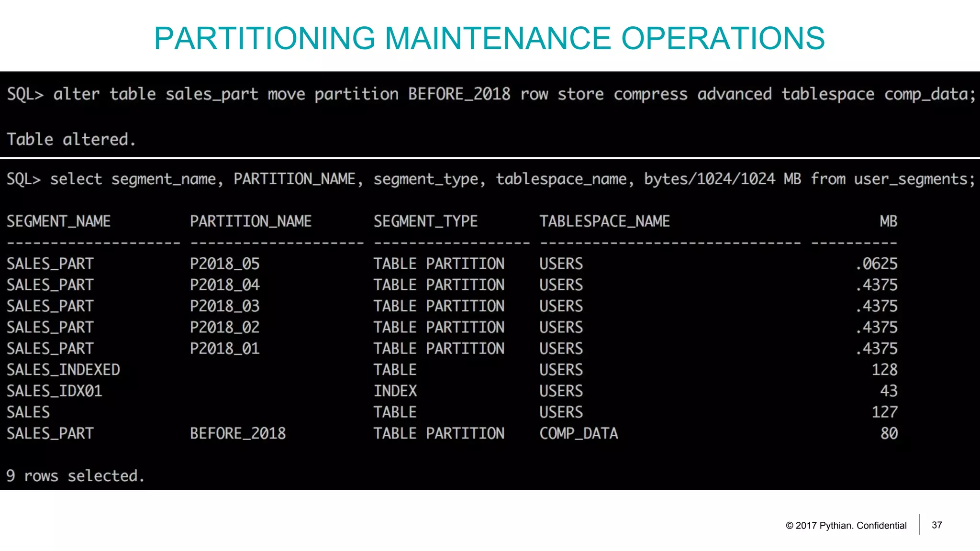Click the TABLESPACE_NAME column header
This screenshot has width=980, height=551.
pos(604,221)
